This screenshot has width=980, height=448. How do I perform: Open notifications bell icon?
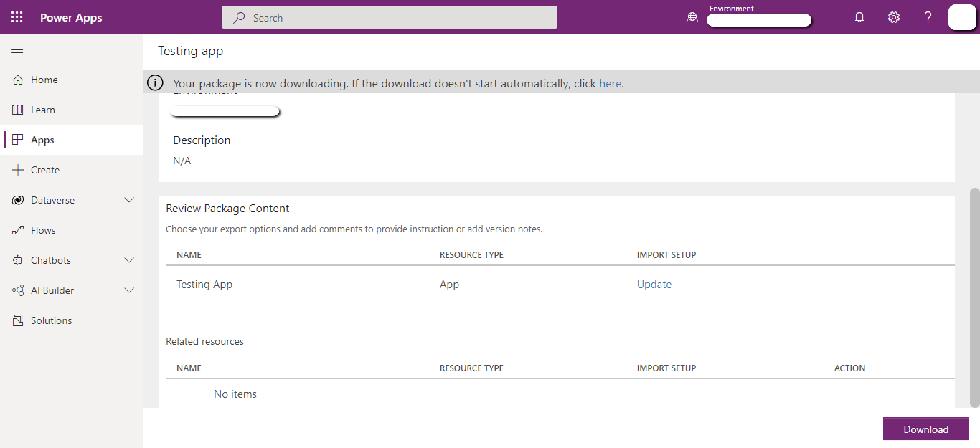pyautogui.click(x=859, y=17)
